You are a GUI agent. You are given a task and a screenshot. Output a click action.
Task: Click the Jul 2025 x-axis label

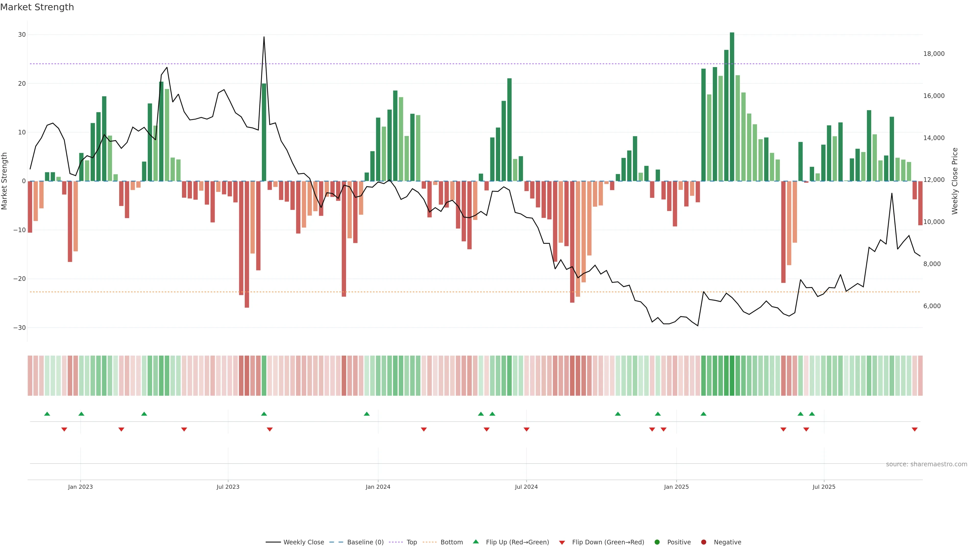click(x=824, y=487)
